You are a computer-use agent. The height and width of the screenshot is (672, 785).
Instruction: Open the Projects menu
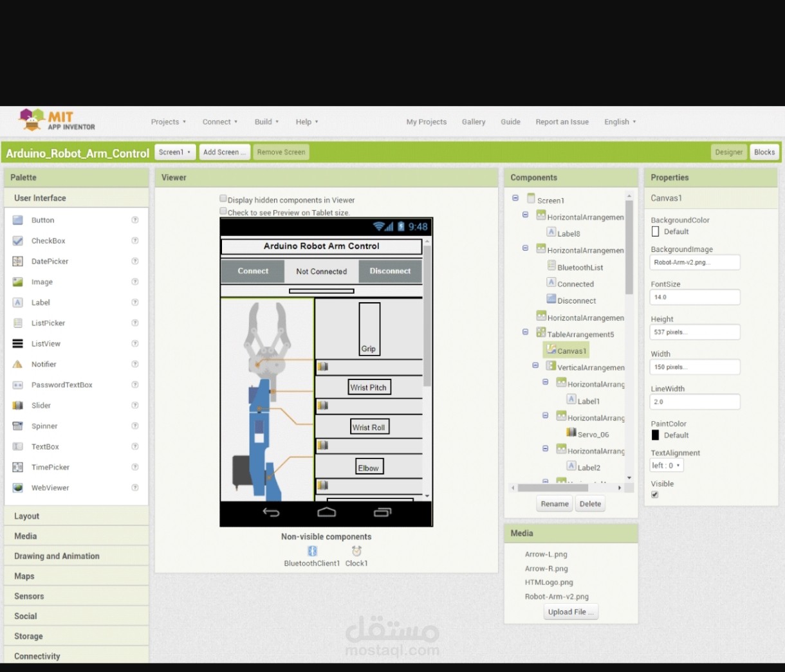(x=168, y=122)
